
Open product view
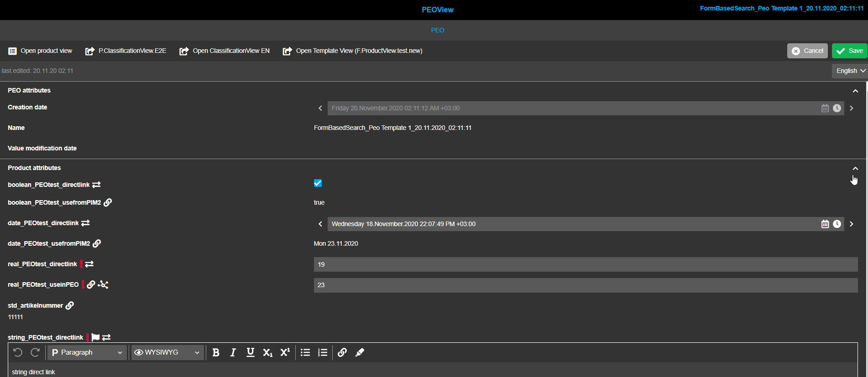40,51
